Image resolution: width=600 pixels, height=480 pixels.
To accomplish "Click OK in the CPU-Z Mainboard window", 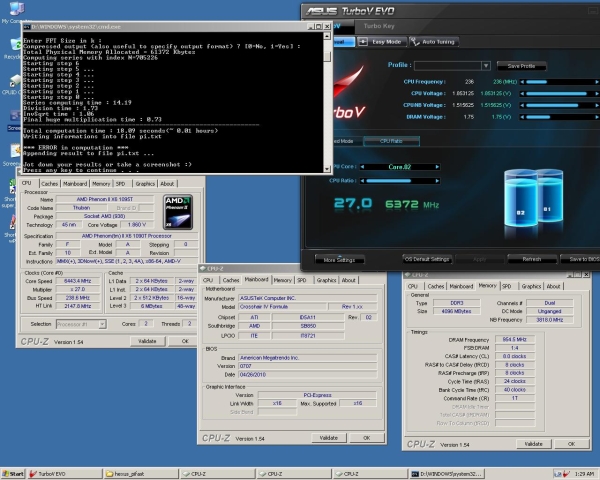I will [x=367, y=438].
